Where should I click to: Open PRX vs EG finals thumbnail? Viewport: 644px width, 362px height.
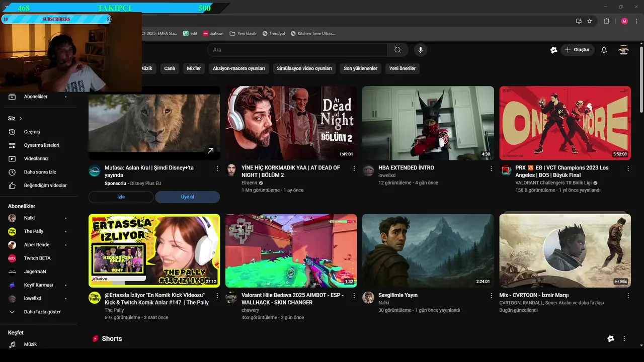click(x=565, y=123)
